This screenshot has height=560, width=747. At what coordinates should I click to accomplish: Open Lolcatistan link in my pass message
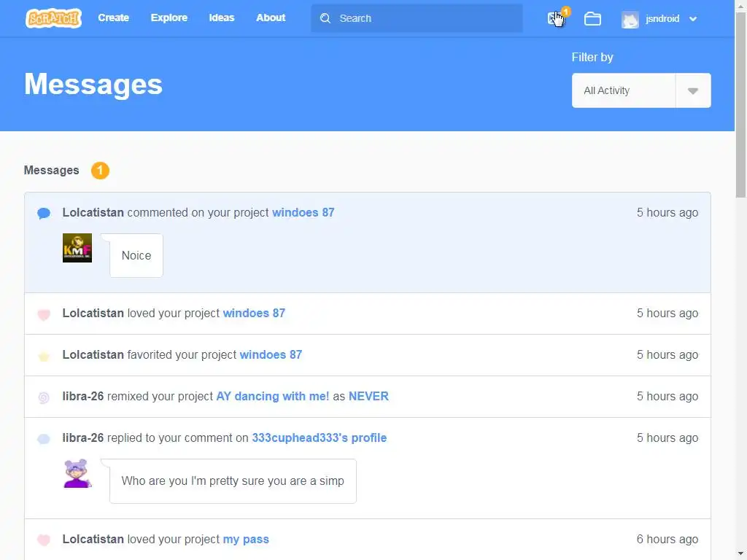[x=93, y=539]
